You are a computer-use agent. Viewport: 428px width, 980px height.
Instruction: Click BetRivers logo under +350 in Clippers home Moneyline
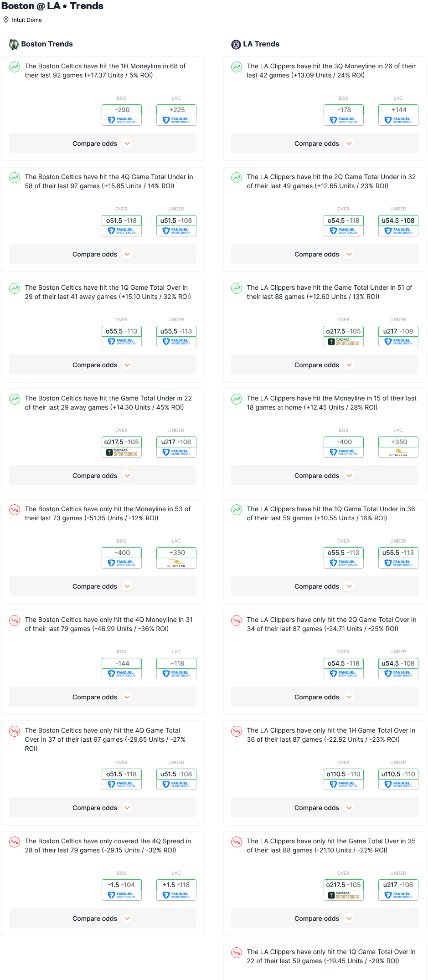(398, 452)
